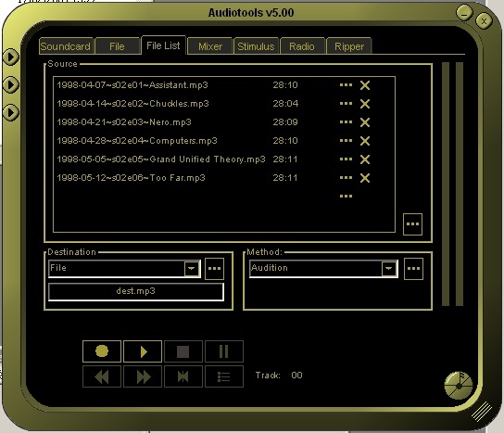The width and height of the screenshot is (504, 433).
Task: Open the source list options button
Action: coord(412,224)
